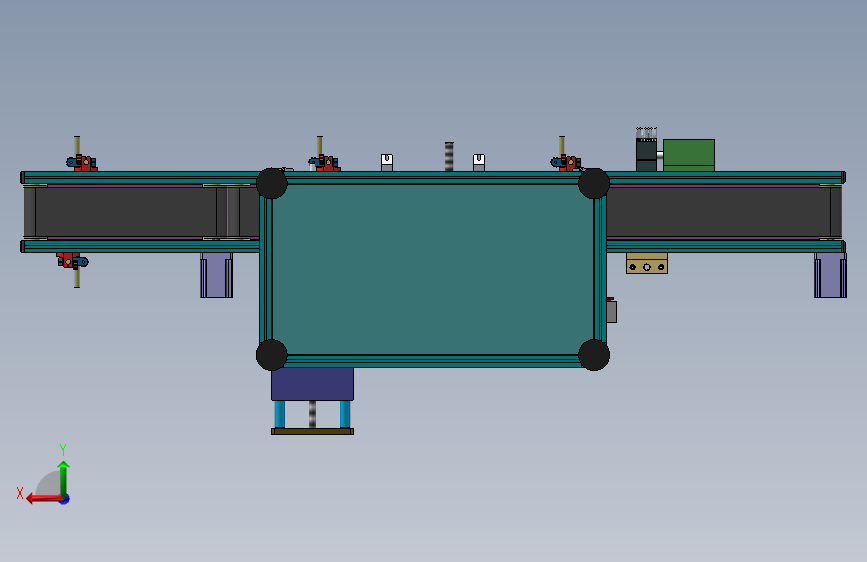Select the purple support leg left of center frame
Image resolution: width=867 pixels, height=562 pixels.
click(217, 275)
